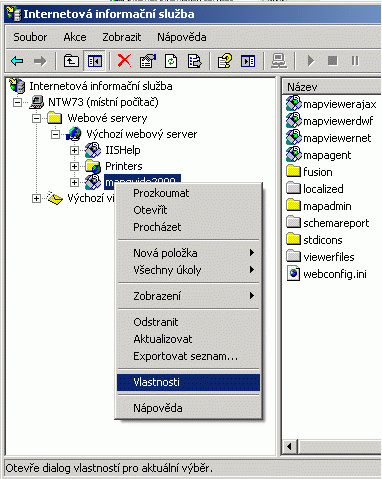Image resolution: width=382 pixels, height=479 pixels.
Task: Click the Back arrow toolbar icon
Action: [17, 61]
